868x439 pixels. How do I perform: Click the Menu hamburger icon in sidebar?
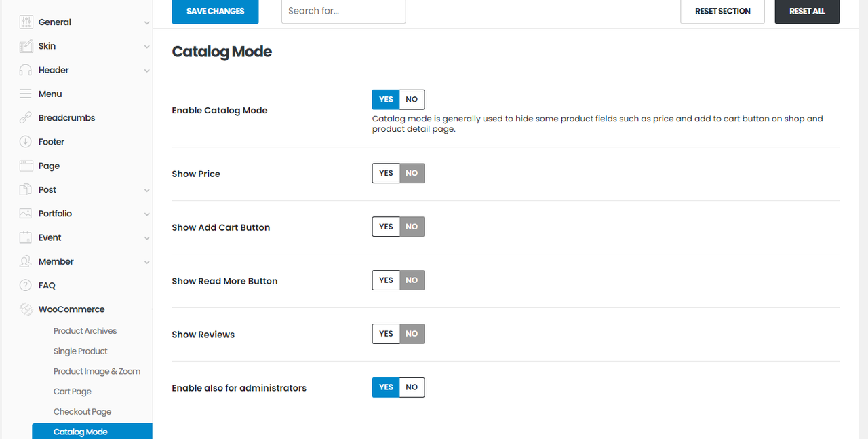click(26, 94)
